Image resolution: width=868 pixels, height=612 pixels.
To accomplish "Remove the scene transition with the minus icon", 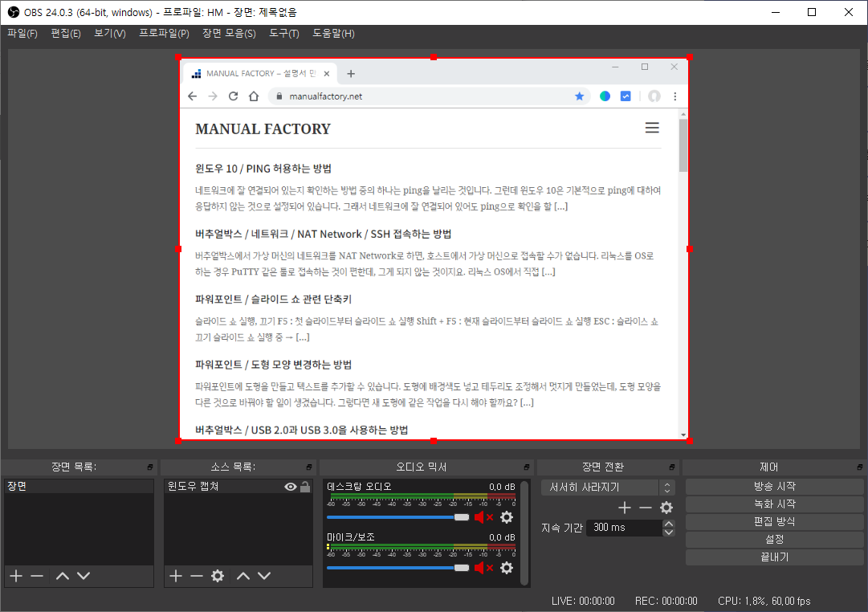I will pyautogui.click(x=646, y=508).
